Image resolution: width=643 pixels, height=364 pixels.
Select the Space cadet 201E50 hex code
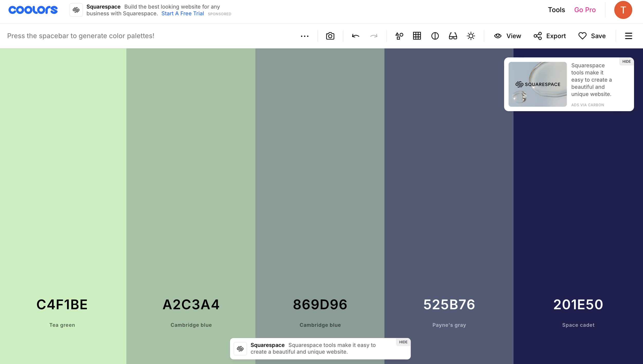[x=578, y=305]
